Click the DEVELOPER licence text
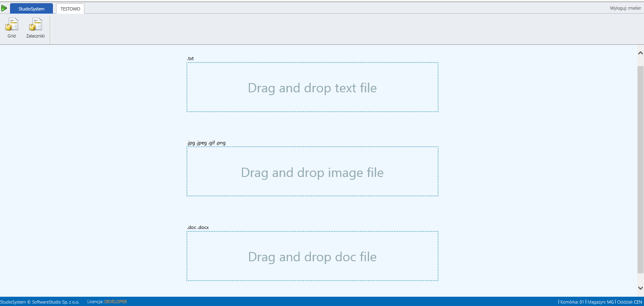This screenshot has width=644, height=306. click(115, 302)
